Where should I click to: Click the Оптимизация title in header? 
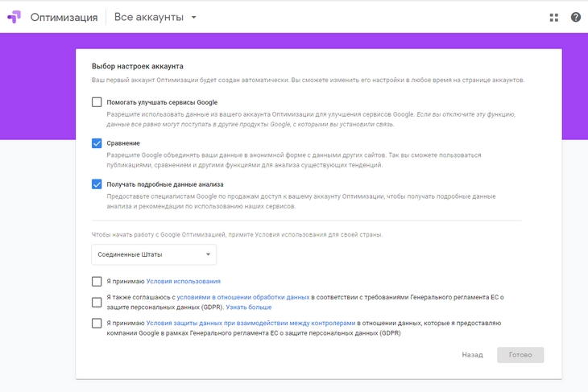64,17
